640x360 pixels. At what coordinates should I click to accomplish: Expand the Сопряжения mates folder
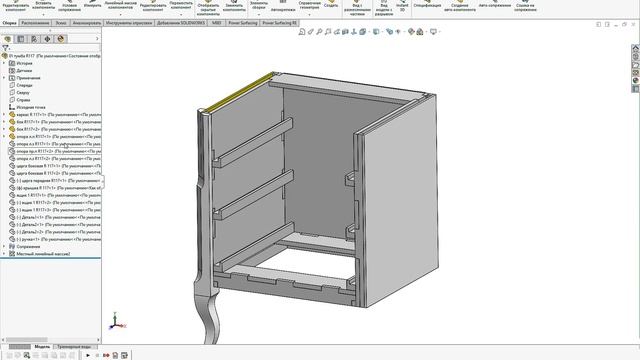[4, 247]
